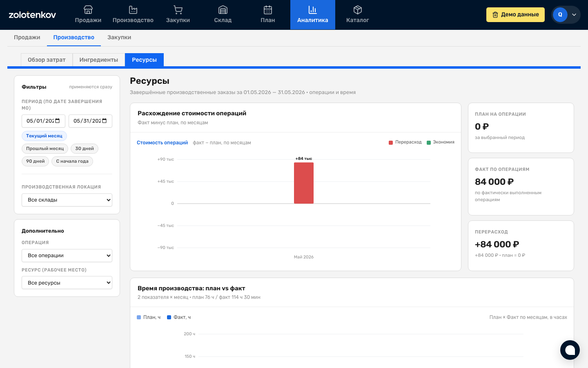This screenshot has width=588, height=368.
Task: Select the Прошлый месяц period preset
Action: (45, 148)
